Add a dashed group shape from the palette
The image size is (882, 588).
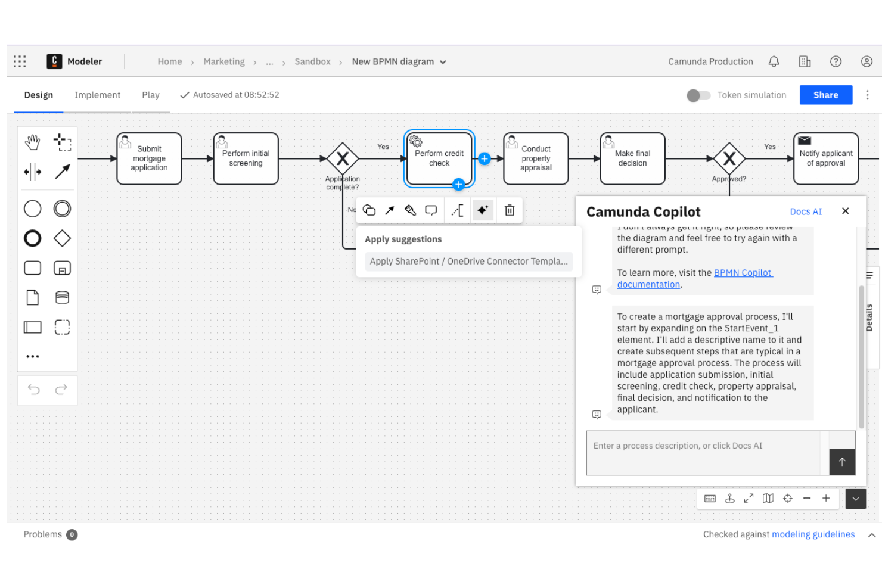coord(62,327)
